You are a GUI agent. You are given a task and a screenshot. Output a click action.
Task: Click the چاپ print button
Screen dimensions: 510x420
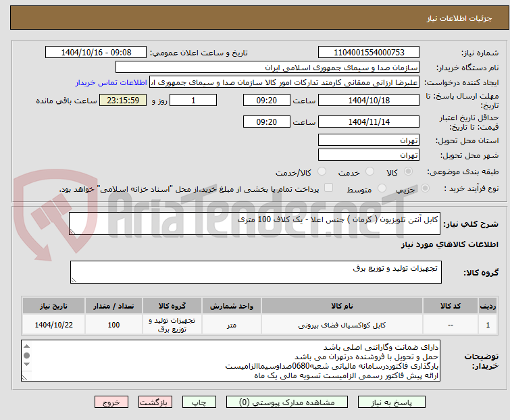pyautogui.click(x=199, y=402)
